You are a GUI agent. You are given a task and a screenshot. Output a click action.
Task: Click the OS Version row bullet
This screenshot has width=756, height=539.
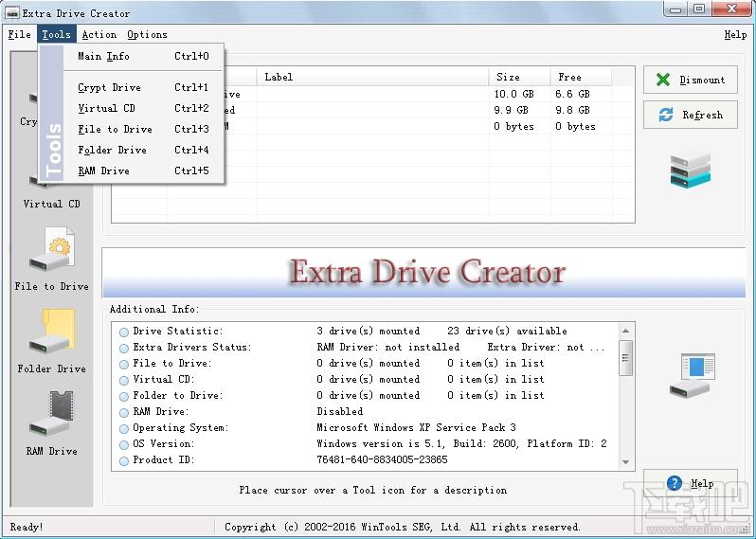coord(124,444)
